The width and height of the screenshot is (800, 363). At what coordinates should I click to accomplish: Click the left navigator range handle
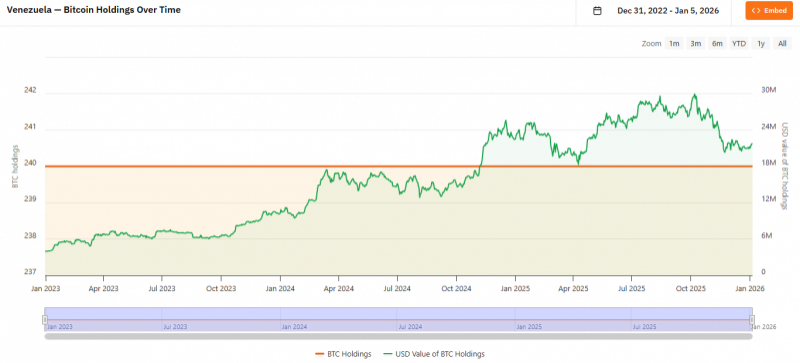point(45,320)
